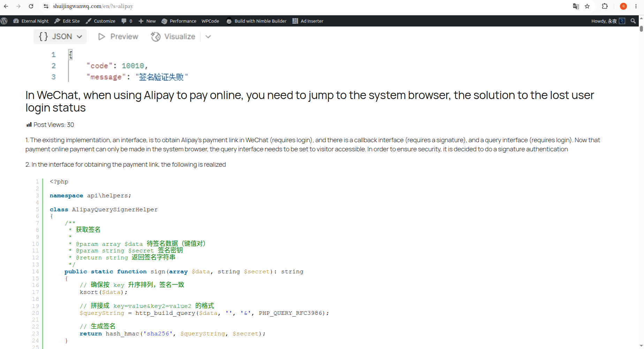Image resolution: width=644 pixels, height=349 pixels.
Task: Click the @return string comment line
Action: pyautogui.click(x=122, y=258)
